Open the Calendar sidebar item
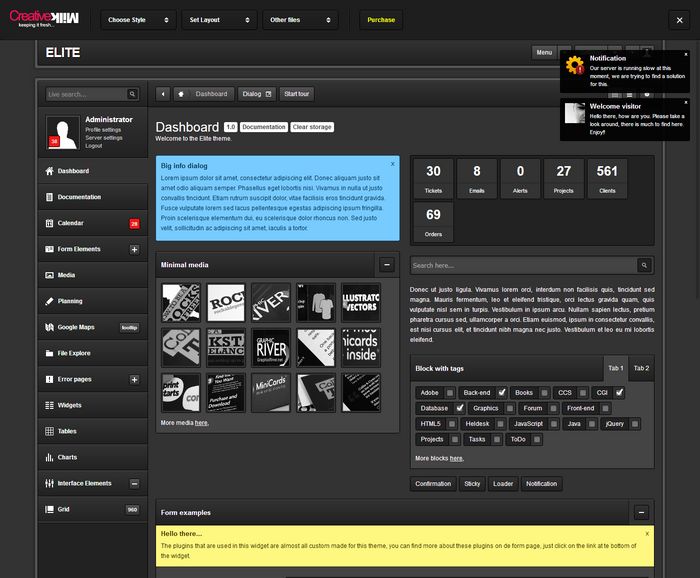The width and height of the screenshot is (700, 578). (93, 223)
